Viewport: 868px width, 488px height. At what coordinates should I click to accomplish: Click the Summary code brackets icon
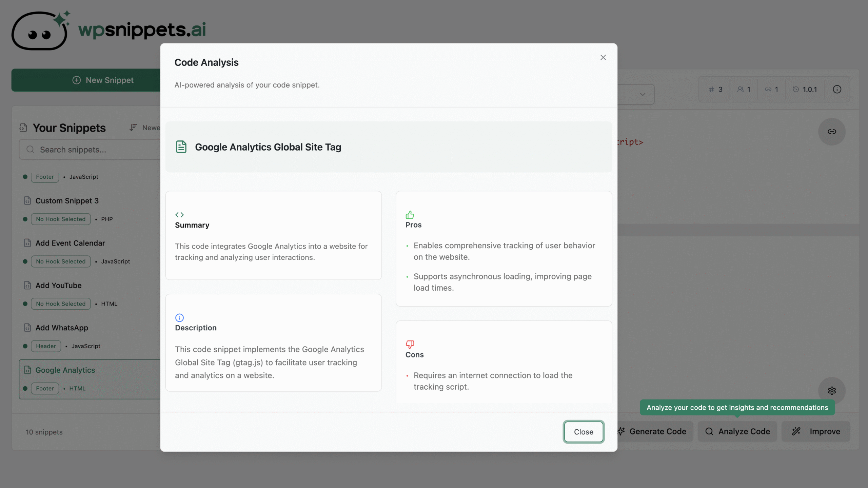tap(179, 215)
